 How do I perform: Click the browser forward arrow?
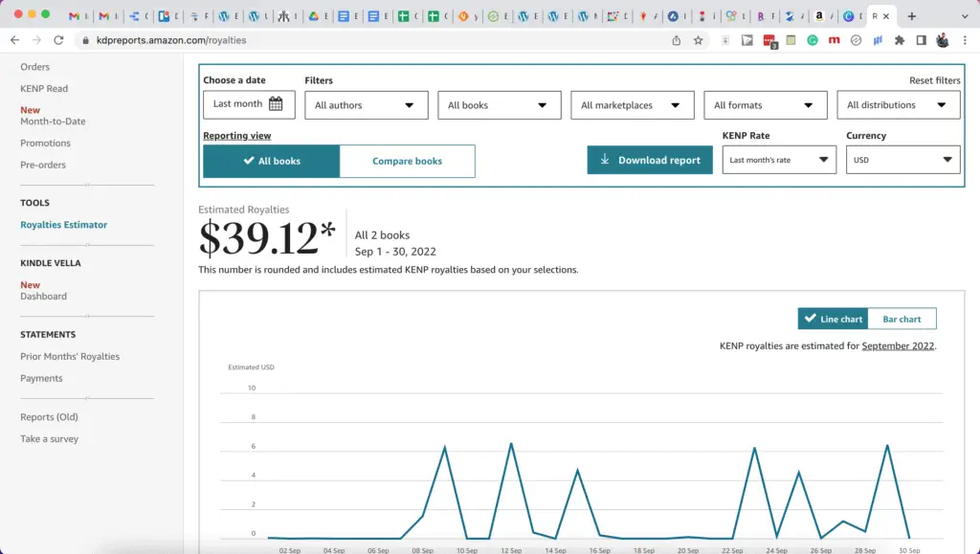point(37,40)
